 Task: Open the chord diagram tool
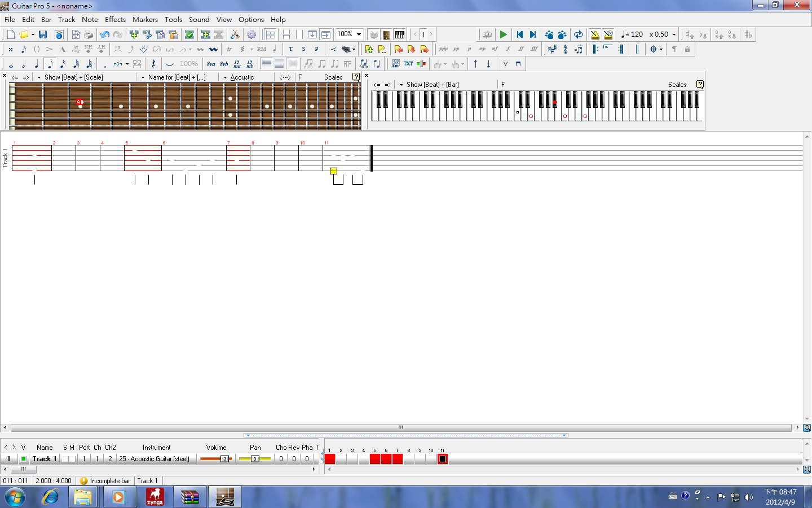[395, 64]
